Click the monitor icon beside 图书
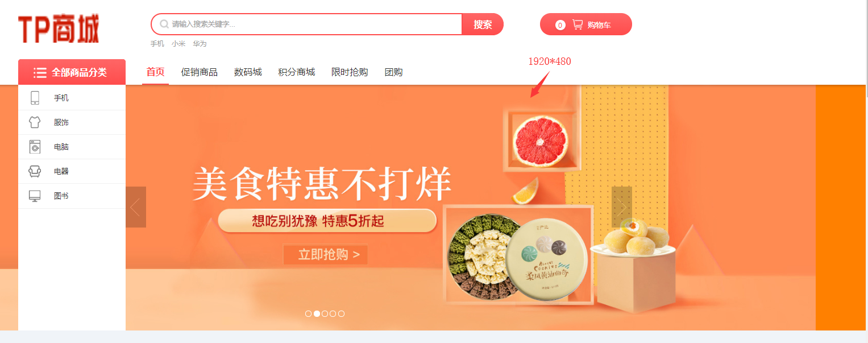Image resolution: width=868 pixels, height=343 pixels. pyautogui.click(x=35, y=196)
